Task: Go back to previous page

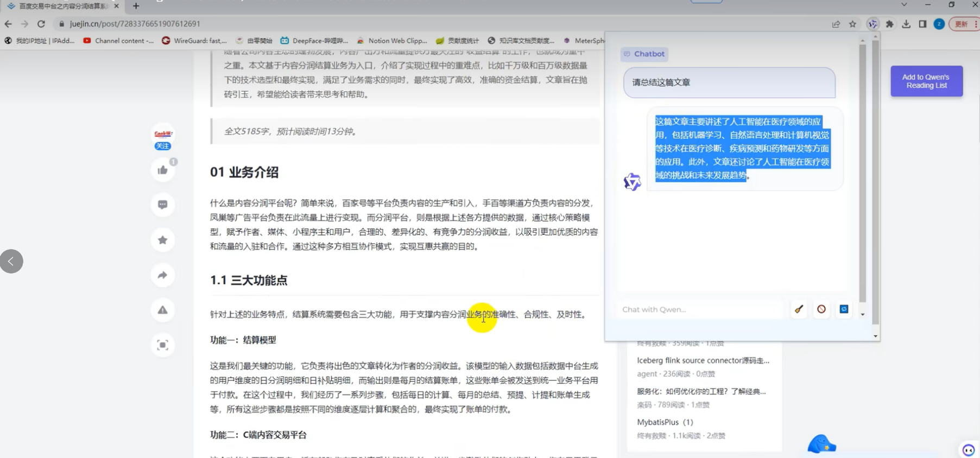Action: 8,24
